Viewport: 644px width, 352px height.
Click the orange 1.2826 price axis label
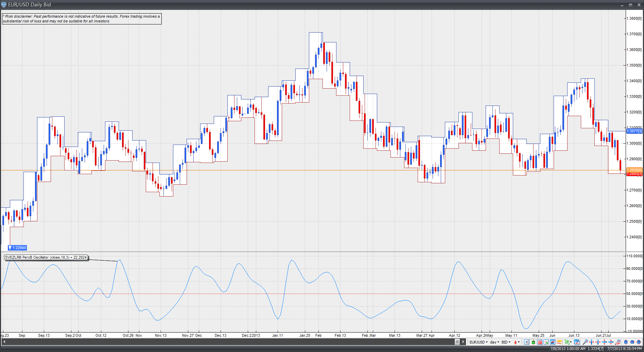click(634, 170)
